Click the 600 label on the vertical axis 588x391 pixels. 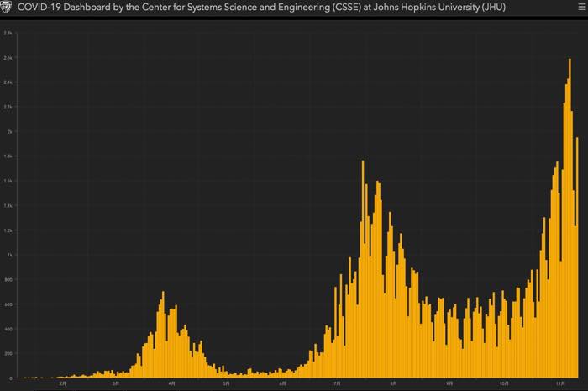[x=8, y=304]
